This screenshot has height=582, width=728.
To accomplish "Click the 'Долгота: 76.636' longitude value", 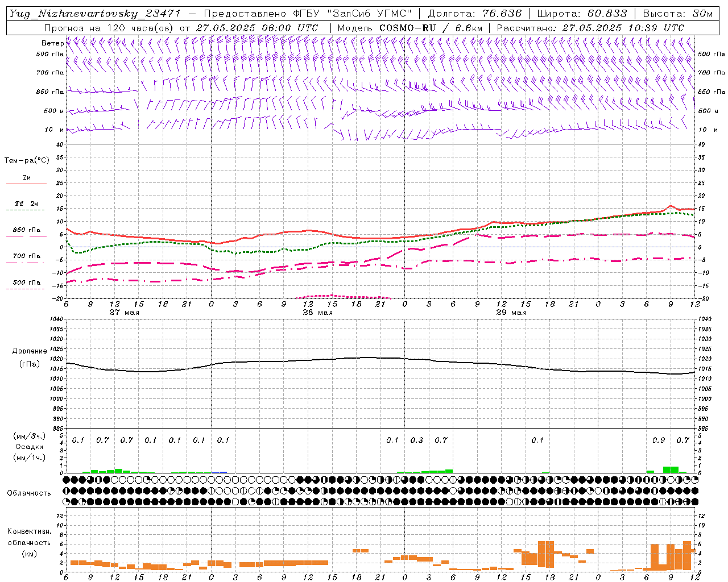I will click(x=474, y=14).
